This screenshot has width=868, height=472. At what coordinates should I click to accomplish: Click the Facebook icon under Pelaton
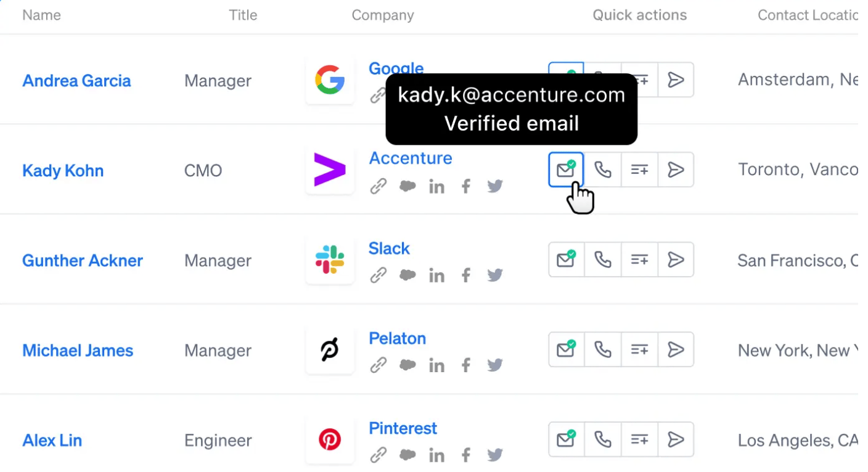[x=466, y=365]
